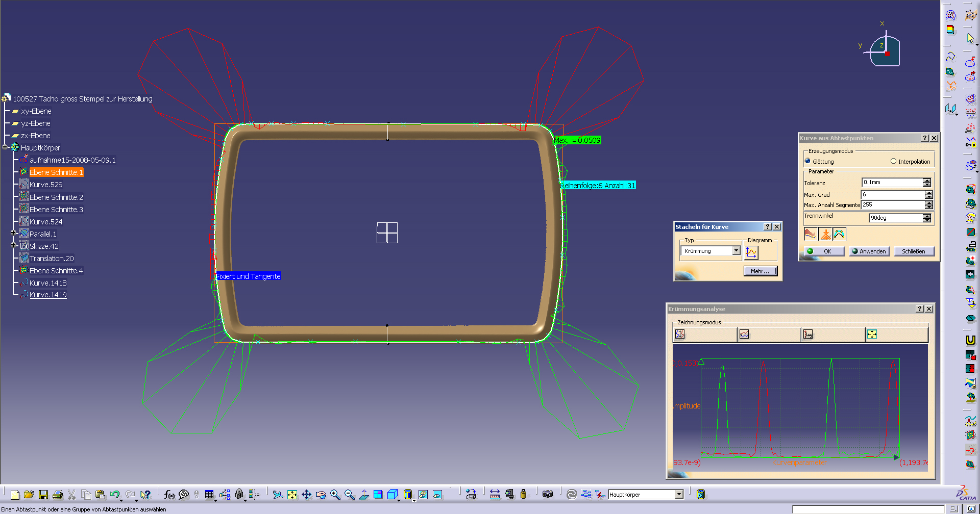Open the Formula f(x) tool

tap(169, 495)
